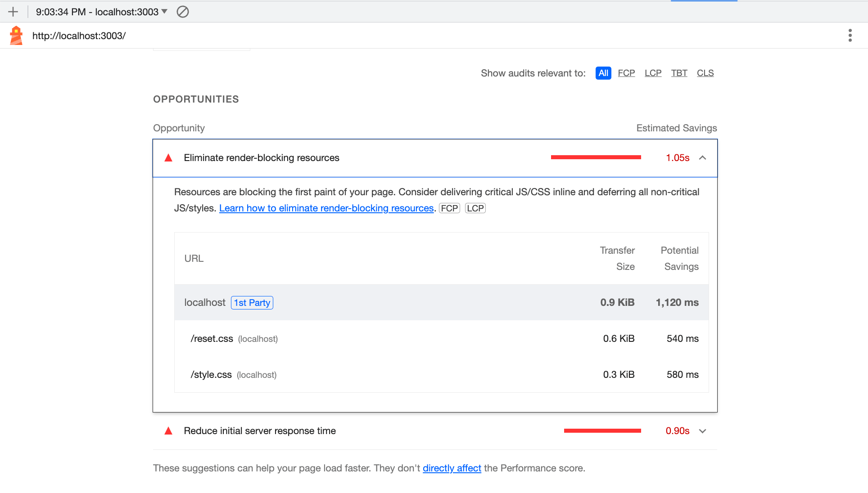This screenshot has width=868, height=493.
Task: Click red triangle beside render-blocking audit
Action: point(168,158)
